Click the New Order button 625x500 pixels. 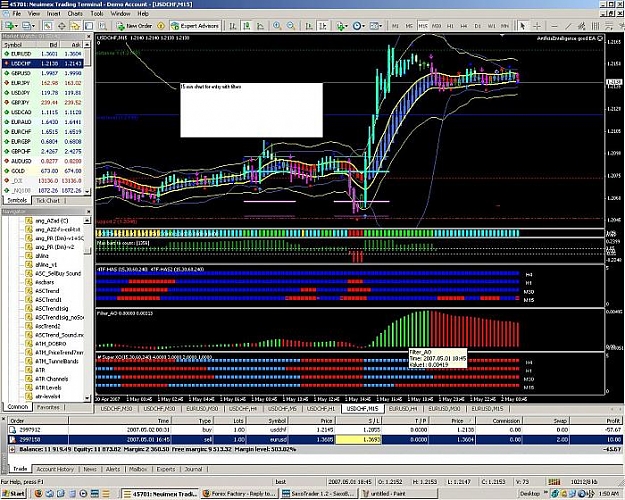pyautogui.click(x=134, y=26)
